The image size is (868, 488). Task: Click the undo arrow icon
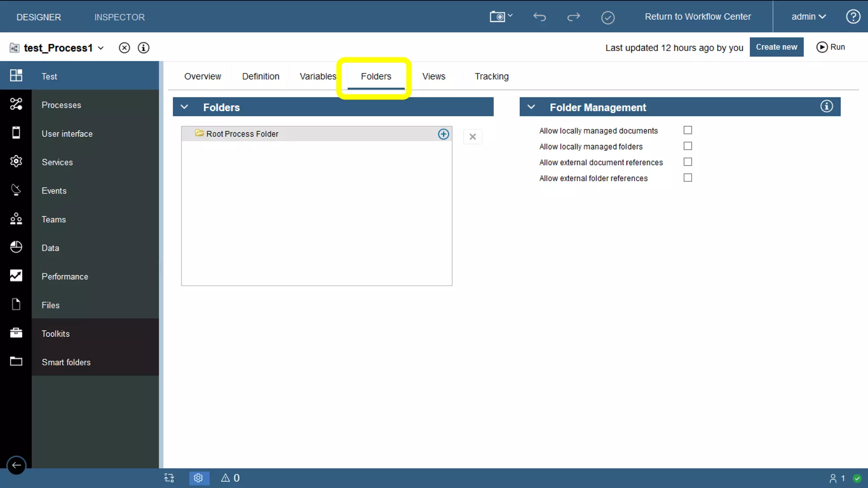(539, 17)
